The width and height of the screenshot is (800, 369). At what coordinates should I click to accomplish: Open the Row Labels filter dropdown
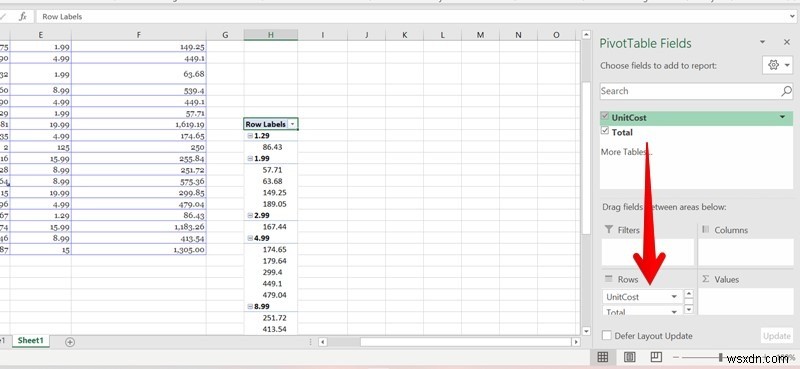tap(292, 124)
